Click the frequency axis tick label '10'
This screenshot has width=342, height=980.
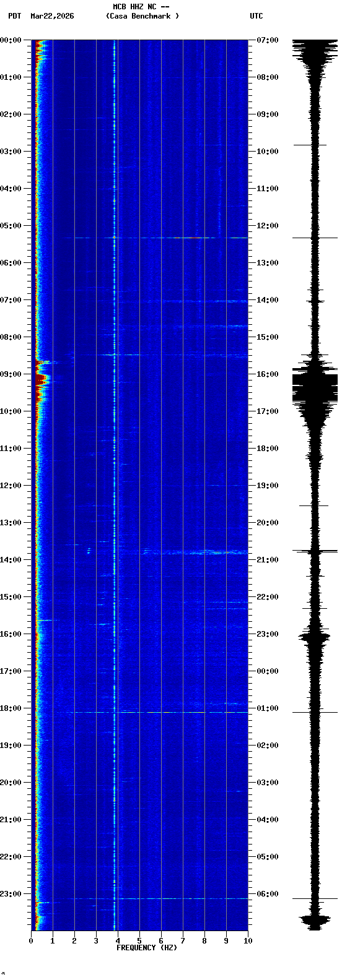click(x=248, y=941)
